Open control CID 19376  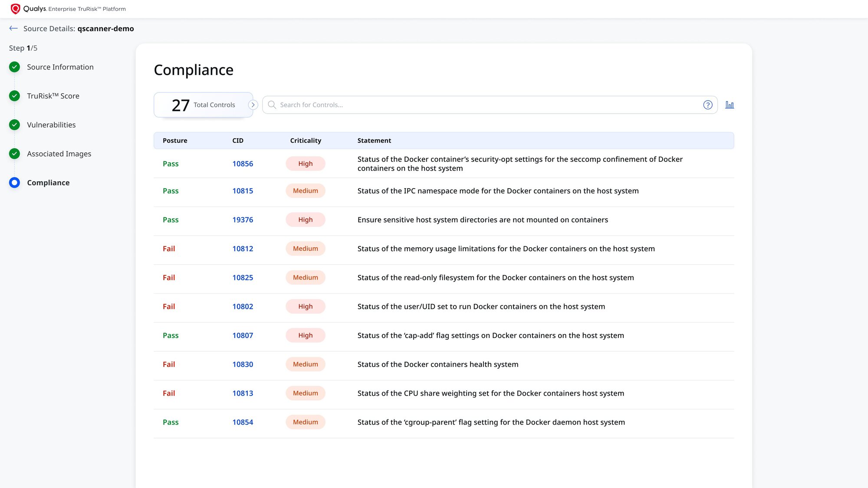243,220
